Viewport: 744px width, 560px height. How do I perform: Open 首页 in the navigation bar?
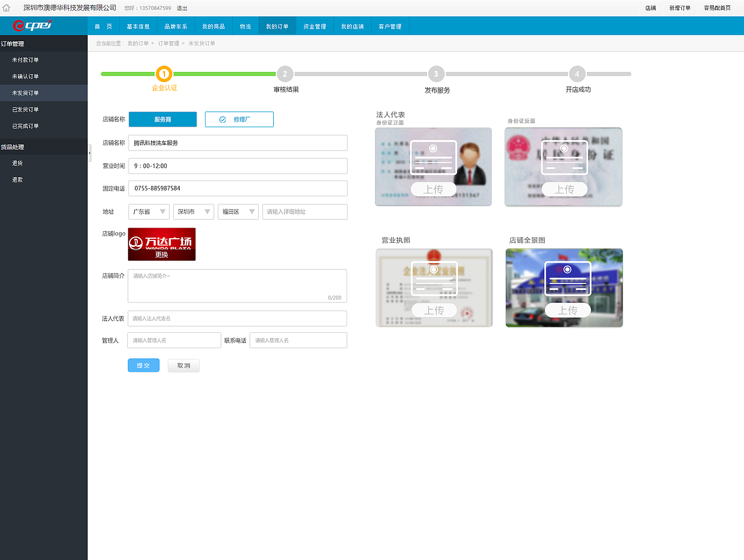(103, 26)
